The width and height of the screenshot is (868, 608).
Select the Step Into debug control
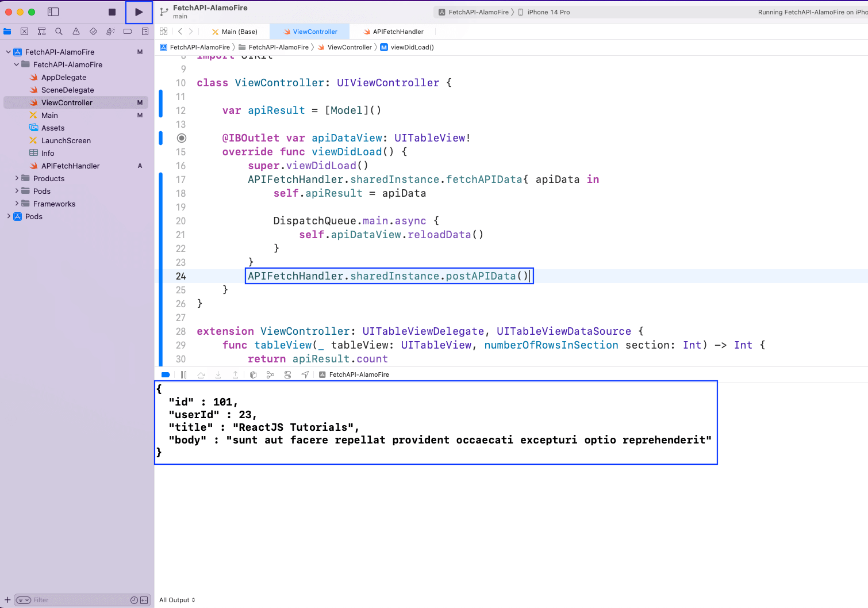click(x=218, y=374)
